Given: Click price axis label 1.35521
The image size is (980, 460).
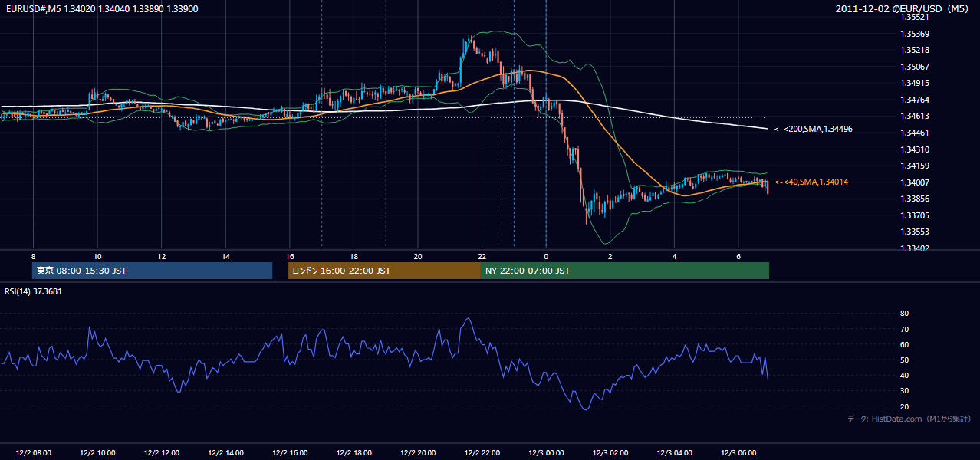Looking at the screenshot, I should click(916, 17).
